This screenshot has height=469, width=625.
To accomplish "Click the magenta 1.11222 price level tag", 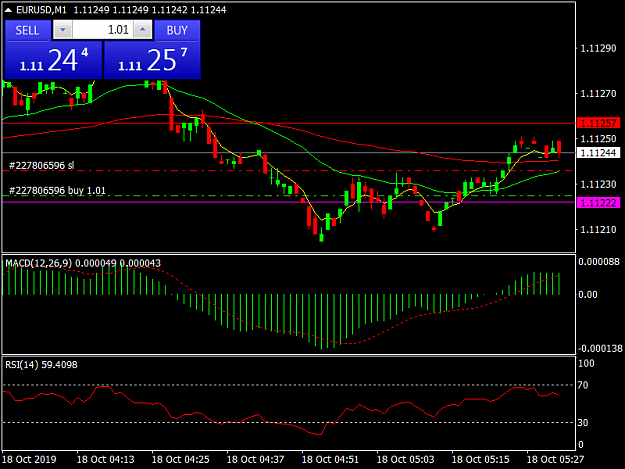I will pos(599,203).
